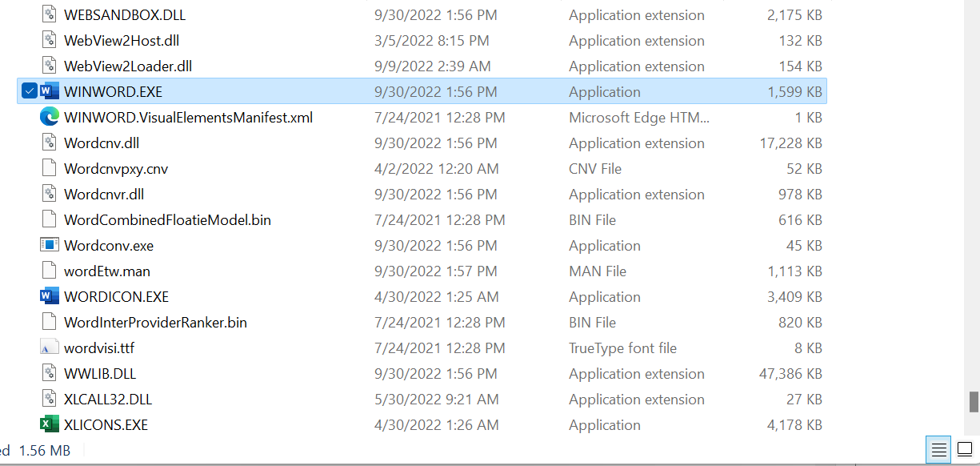
Task: Click the date 5/30/2022 9:21 AM
Action: (436, 400)
